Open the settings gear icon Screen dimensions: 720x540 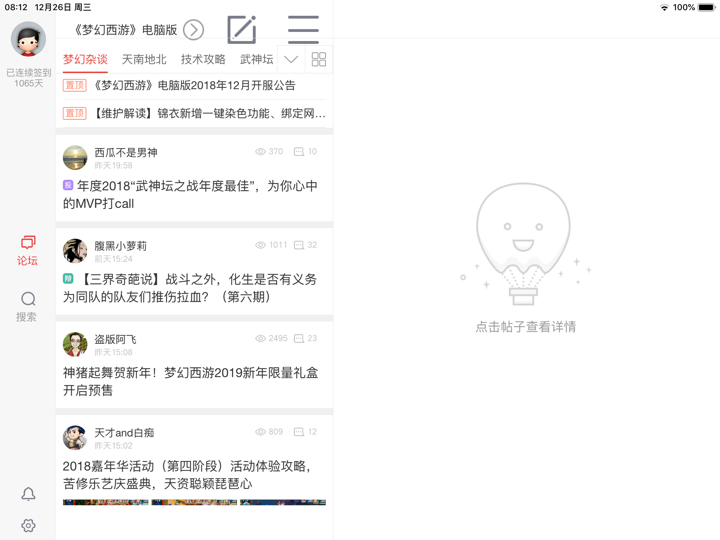[x=28, y=525]
